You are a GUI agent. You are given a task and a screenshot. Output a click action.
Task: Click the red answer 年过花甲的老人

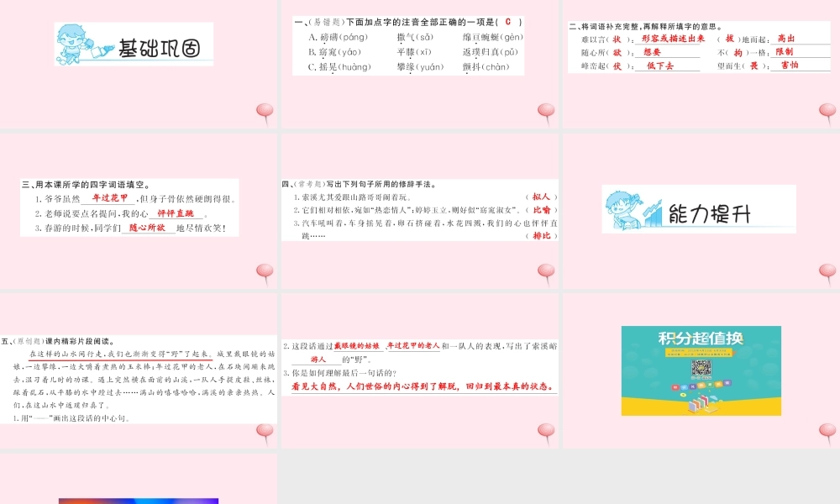click(x=413, y=346)
